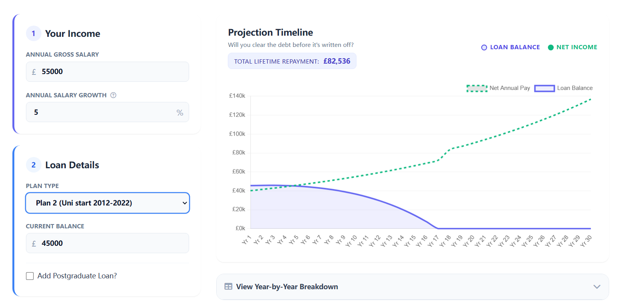
Task: Click the Yr 30 axis label
Action: (587, 240)
